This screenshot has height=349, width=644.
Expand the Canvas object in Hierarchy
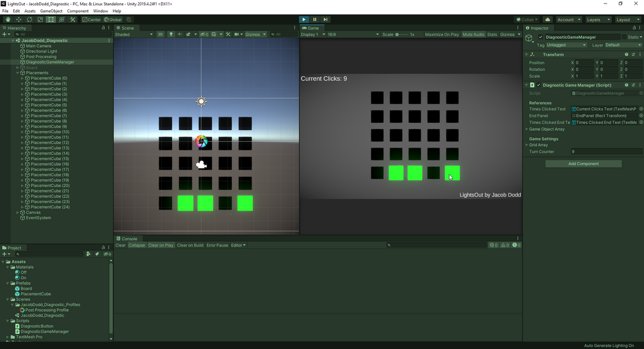pos(17,212)
